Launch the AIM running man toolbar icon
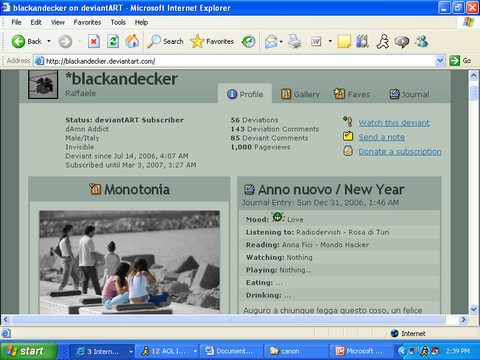The height and width of the screenshot is (360, 480). click(x=383, y=42)
